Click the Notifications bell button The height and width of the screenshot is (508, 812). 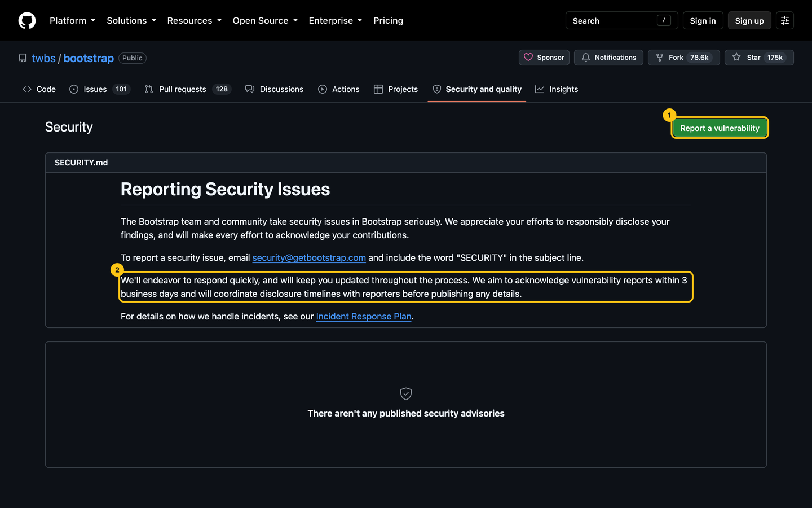(608, 58)
